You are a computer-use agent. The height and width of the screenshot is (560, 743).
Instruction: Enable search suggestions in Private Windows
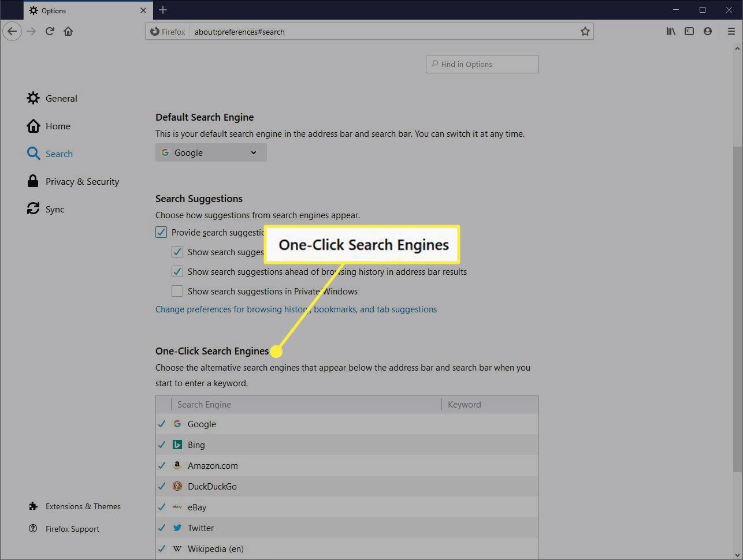click(177, 292)
